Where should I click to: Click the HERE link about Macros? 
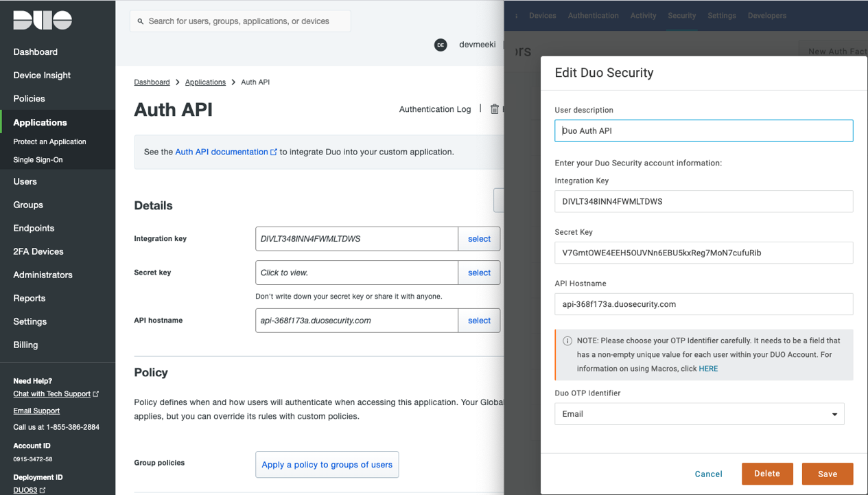click(x=708, y=369)
